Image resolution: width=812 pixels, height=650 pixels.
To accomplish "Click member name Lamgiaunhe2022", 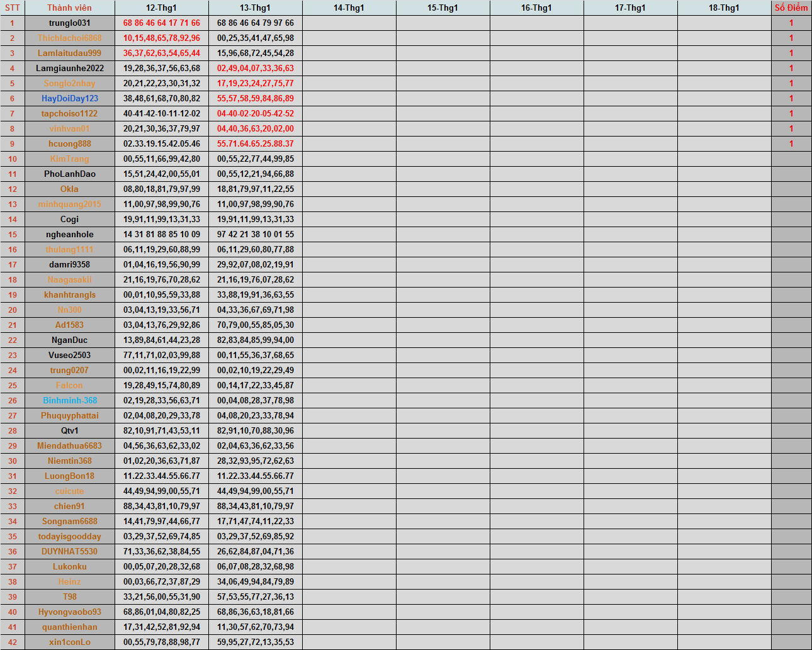I will coord(69,68).
